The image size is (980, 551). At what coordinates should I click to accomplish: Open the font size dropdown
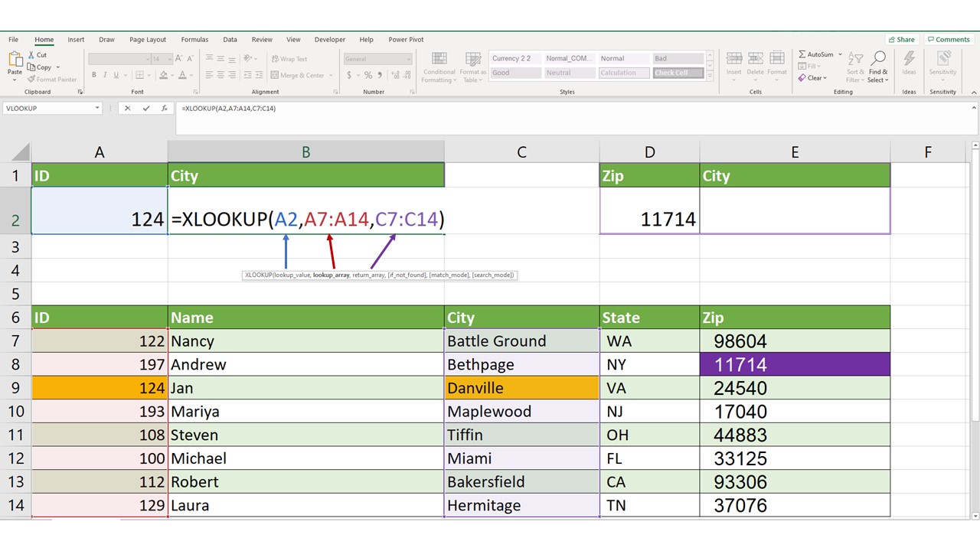(169, 59)
